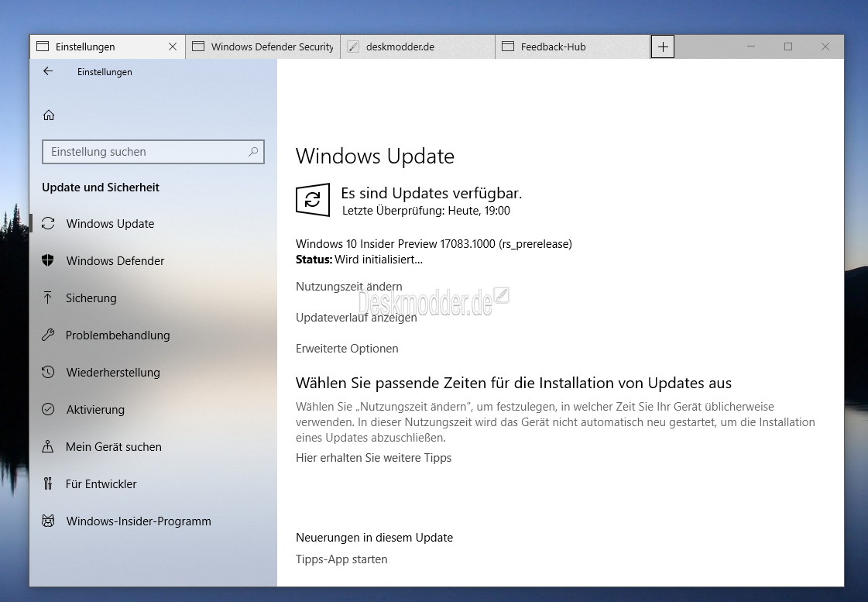The height and width of the screenshot is (602, 868).
Task: Click Hier erhalten Sie weitere Tipps
Action: [x=374, y=457]
